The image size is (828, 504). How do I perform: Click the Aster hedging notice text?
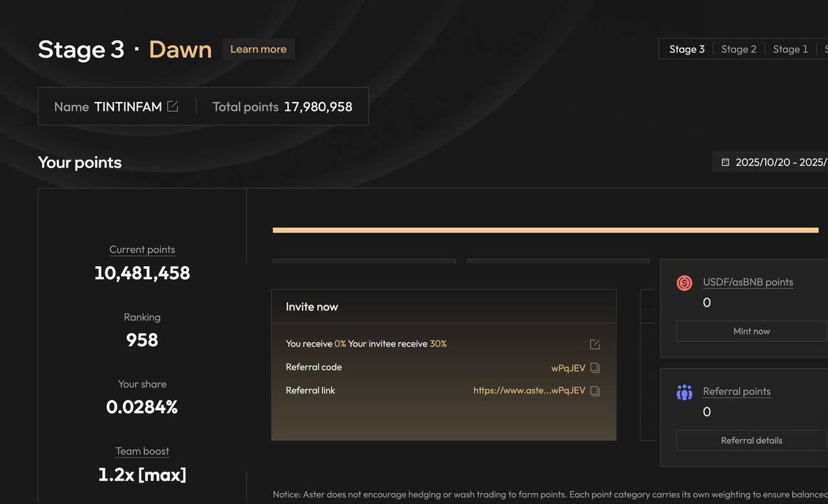pyautogui.click(x=550, y=494)
